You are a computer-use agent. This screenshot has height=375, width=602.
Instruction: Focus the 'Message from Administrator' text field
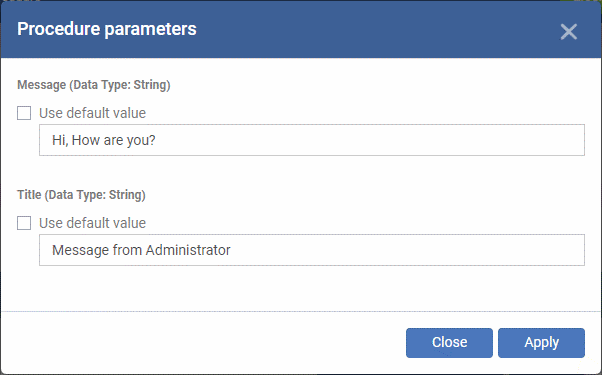point(312,250)
